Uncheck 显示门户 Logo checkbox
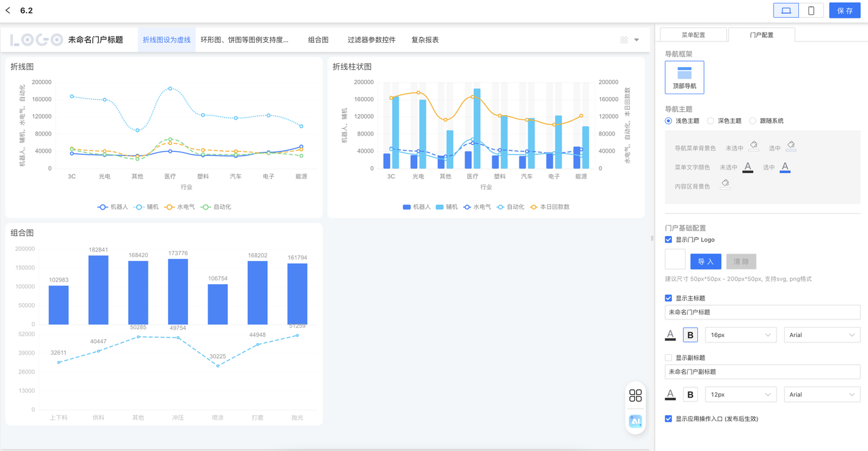 coord(669,240)
